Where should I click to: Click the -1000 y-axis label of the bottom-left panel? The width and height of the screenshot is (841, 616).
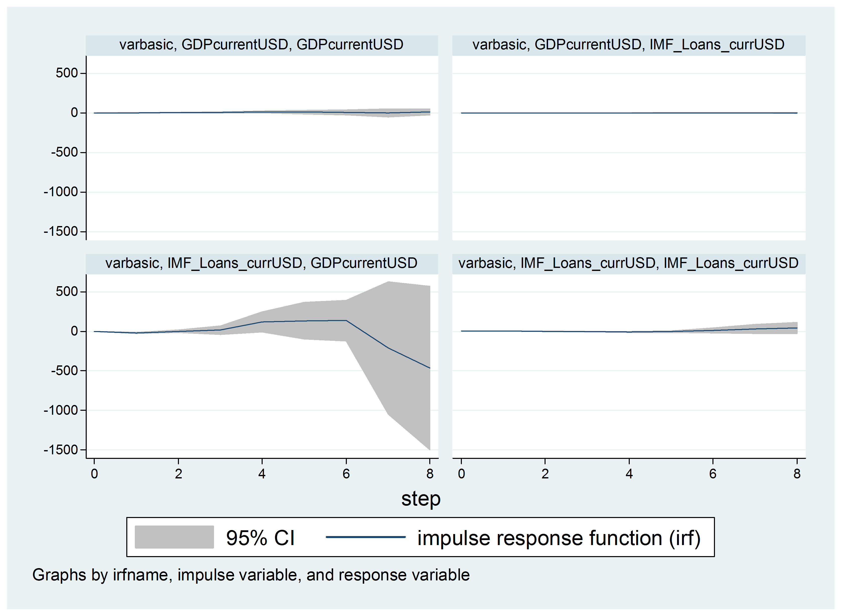61,410
